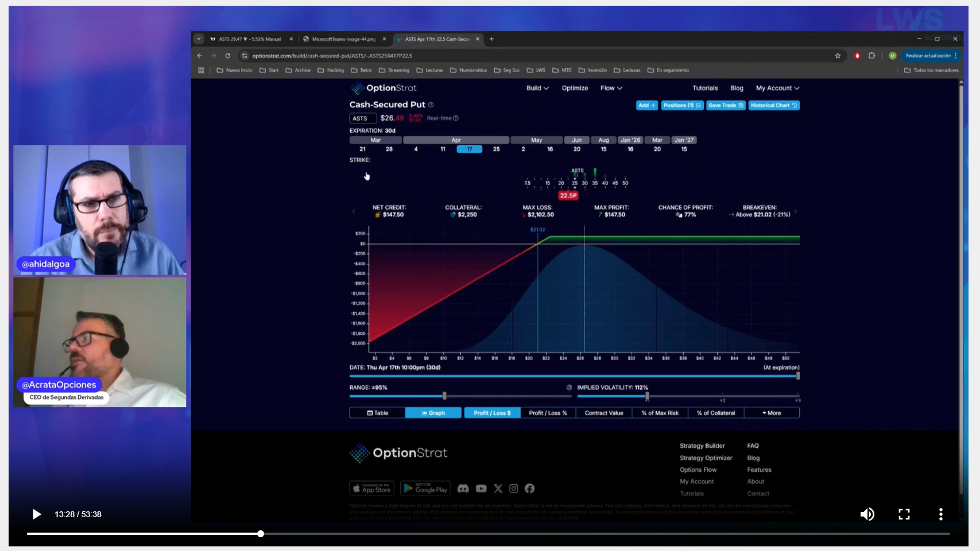This screenshot has width=980, height=551.
Task: Select the % of Max Risk display mode
Action: [x=660, y=413]
